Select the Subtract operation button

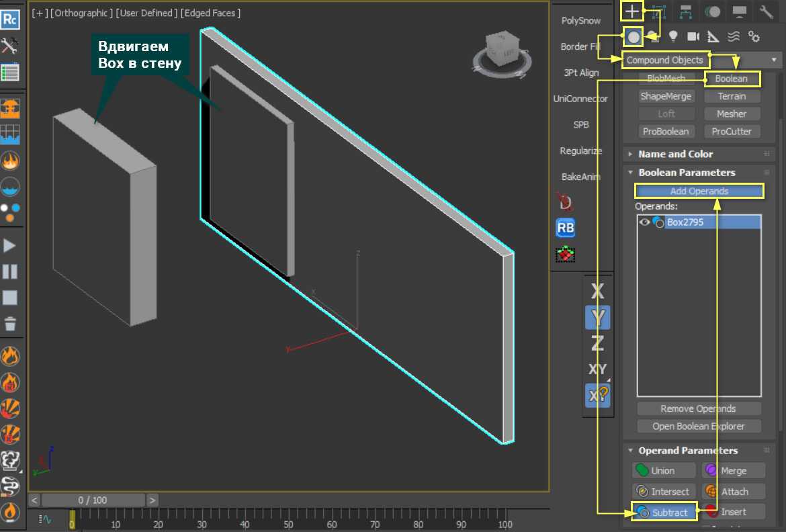point(664,513)
